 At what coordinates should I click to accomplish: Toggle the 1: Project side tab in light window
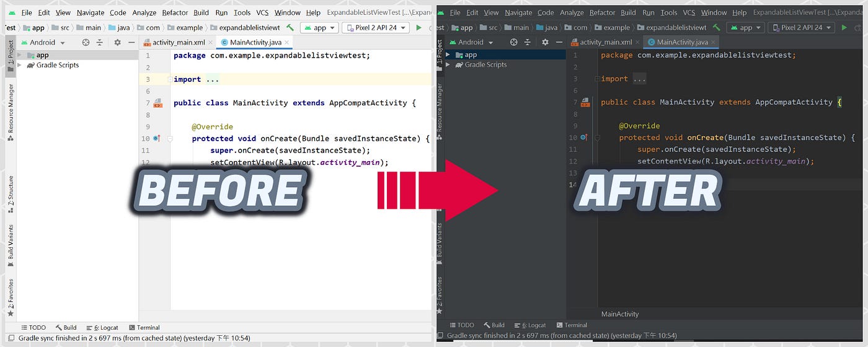pyautogui.click(x=11, y=56)
